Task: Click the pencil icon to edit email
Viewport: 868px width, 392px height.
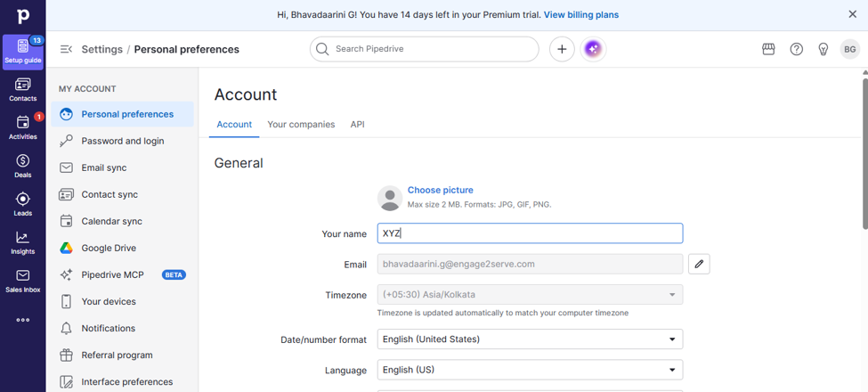Action: pos(699,264)
